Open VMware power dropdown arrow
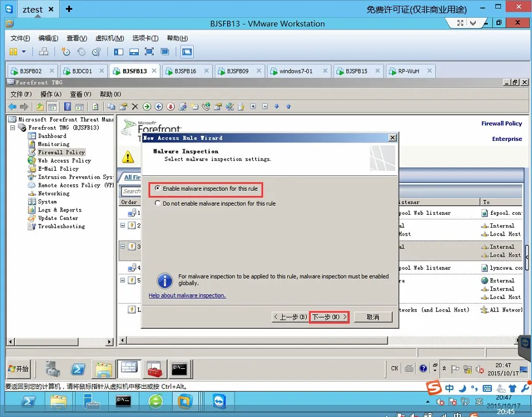 point(24,52)
